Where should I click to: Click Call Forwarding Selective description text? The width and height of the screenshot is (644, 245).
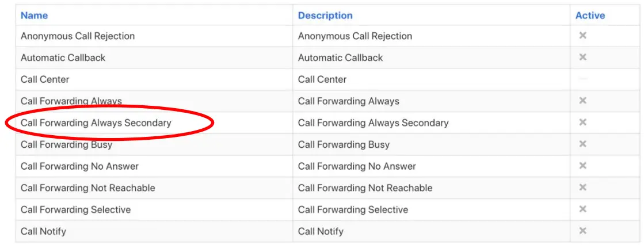tap(353, 209)
